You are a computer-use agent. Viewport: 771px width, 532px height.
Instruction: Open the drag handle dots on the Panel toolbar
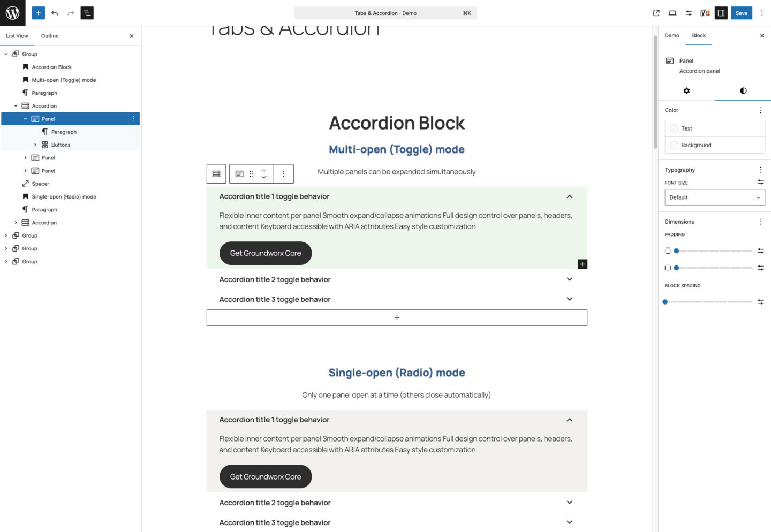pos(252,173)
